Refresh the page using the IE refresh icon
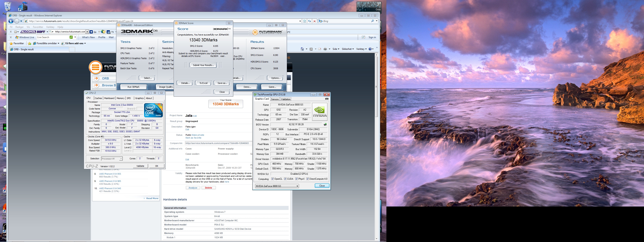The width and height of the screenshot is (644, 242). click(310, 21)
